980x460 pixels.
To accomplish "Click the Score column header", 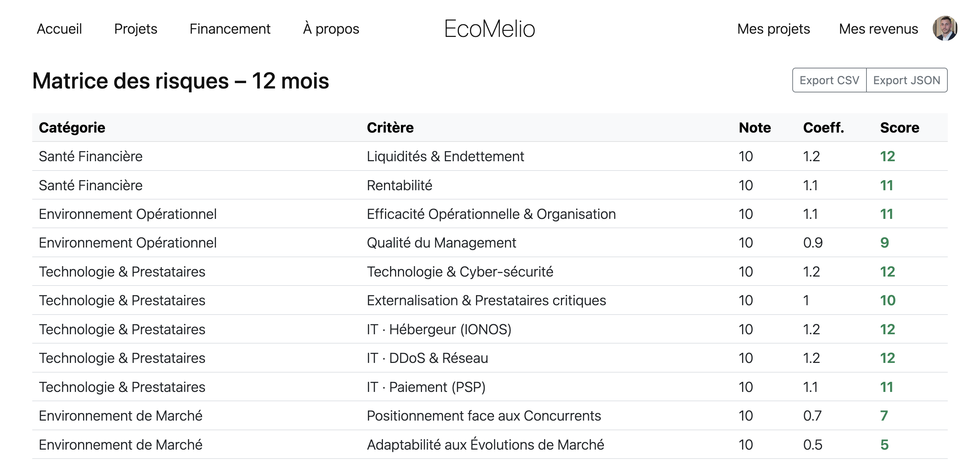I will coord(899,128).
